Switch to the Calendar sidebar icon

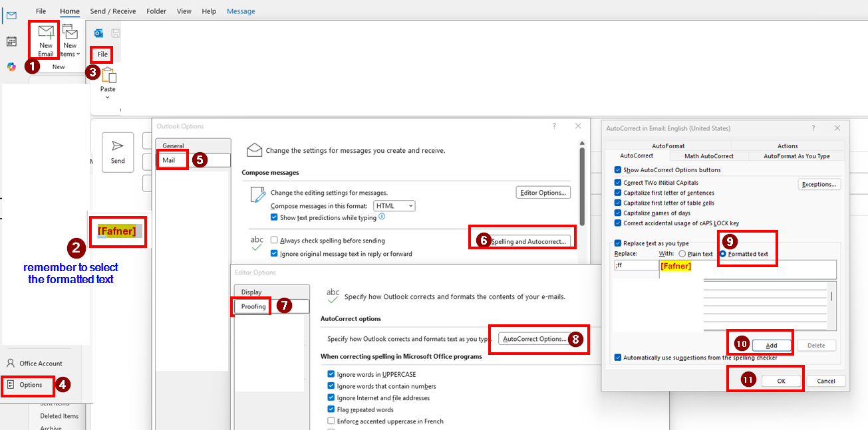[x=11, y=41]
